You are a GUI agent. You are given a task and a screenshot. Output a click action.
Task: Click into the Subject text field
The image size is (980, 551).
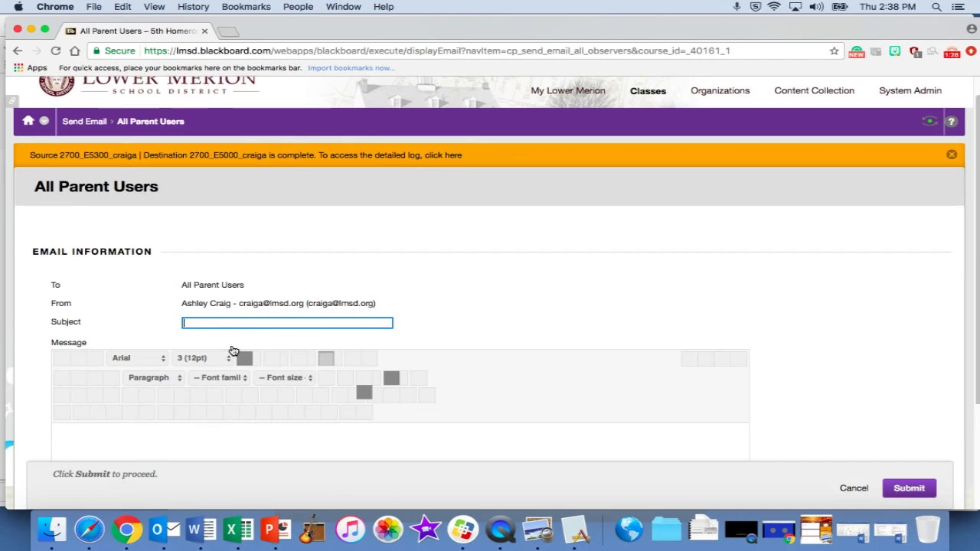[287, 323]
